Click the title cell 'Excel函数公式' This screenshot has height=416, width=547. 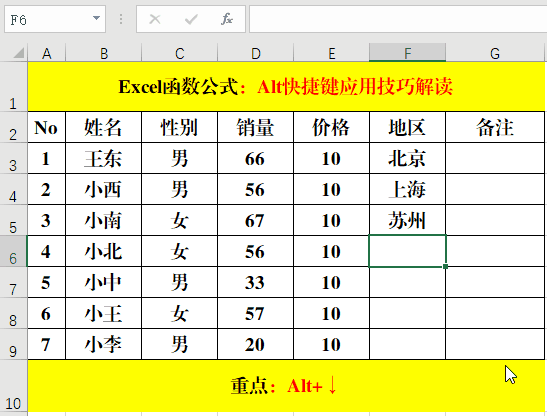[x=286, y=87]
